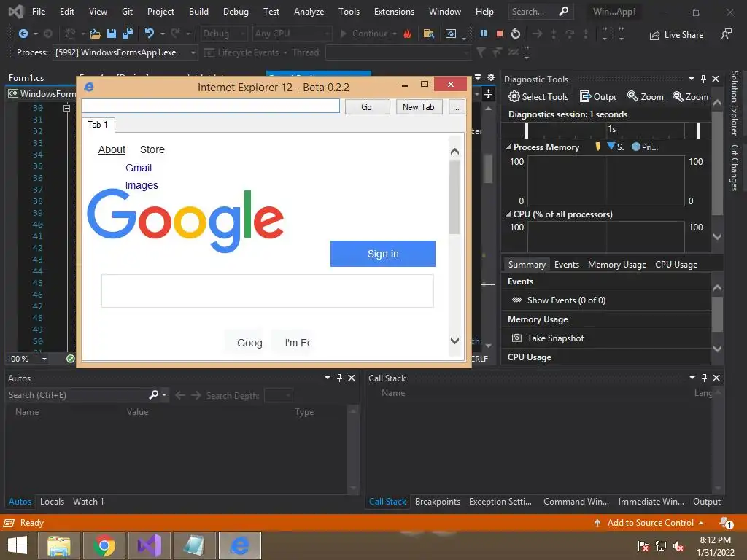
Task: Open the Watch 1 tab
Action: click(88, 502)
